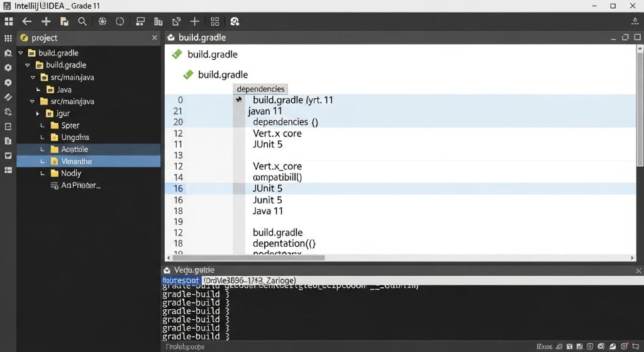The height and width of the screenshot is (352, 644).
Task: Click the checkmark box sidebar icon
Action: (x=8, y=156)
